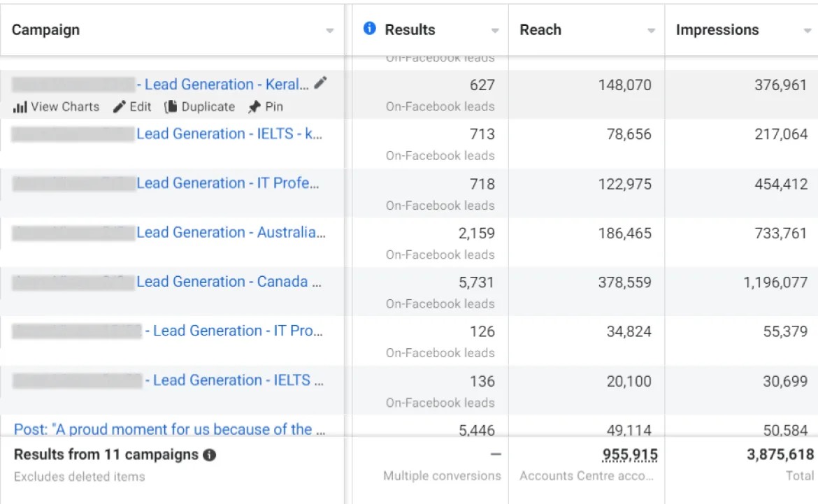Viewport: 818px width, 504px height.
Task: Click the Impressions column header
Action: click(x=717, y=30)
